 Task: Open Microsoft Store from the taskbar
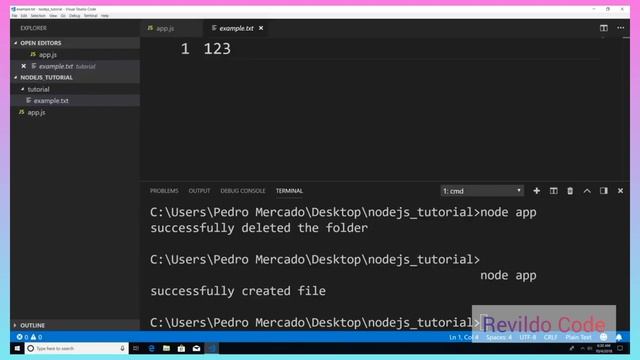[181, 349]
